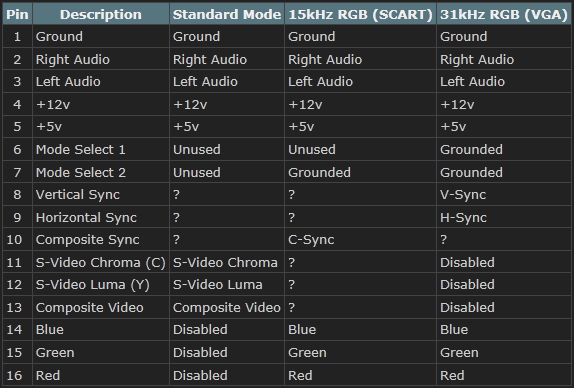Select the Right Audio description cell
Image resolution: width=574 pixels, height=388 pixels.
click(x=101, y=59)
